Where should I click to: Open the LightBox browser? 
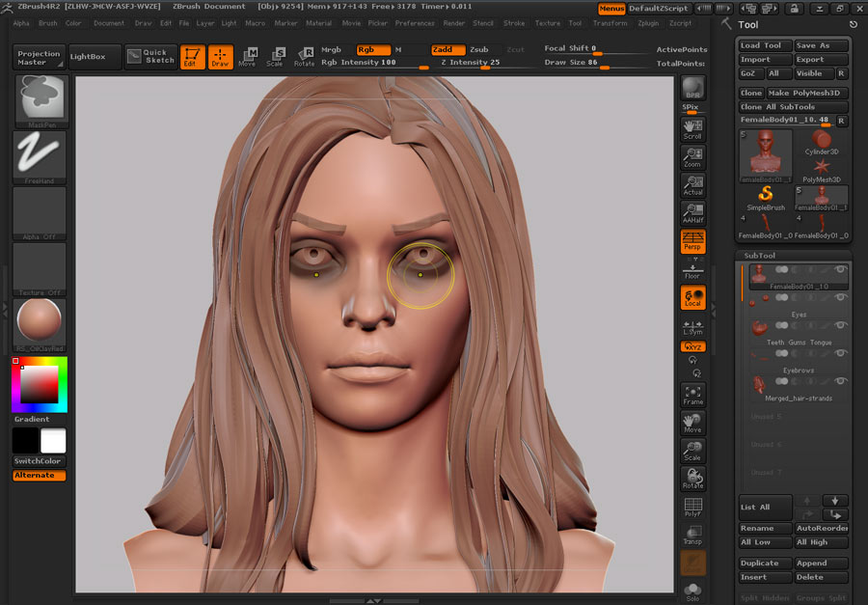click(x=95, y=57)
